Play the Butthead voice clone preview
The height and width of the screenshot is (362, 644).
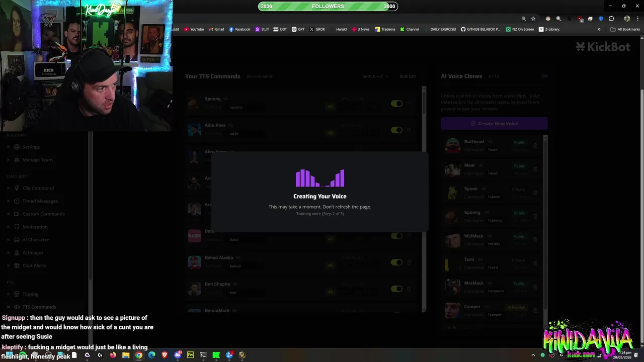(x=490, y=142)
